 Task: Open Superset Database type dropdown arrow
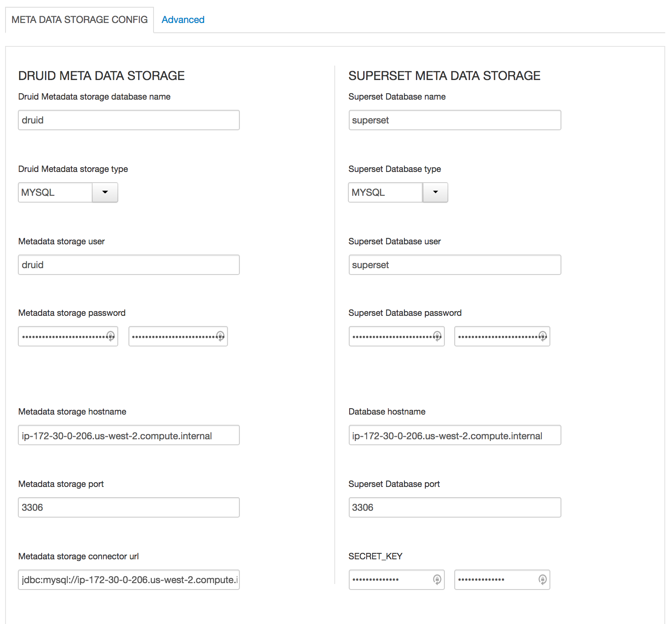click(436, 192)
